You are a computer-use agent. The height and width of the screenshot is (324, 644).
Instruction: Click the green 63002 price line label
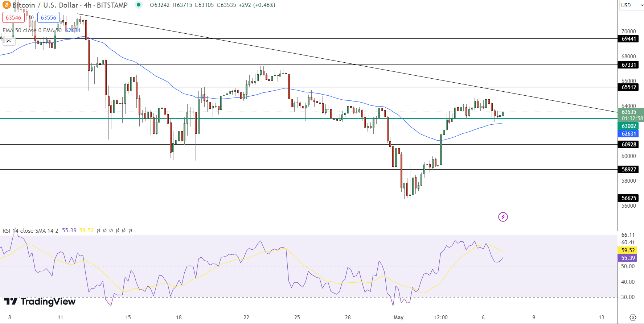(x=629, y=126)
